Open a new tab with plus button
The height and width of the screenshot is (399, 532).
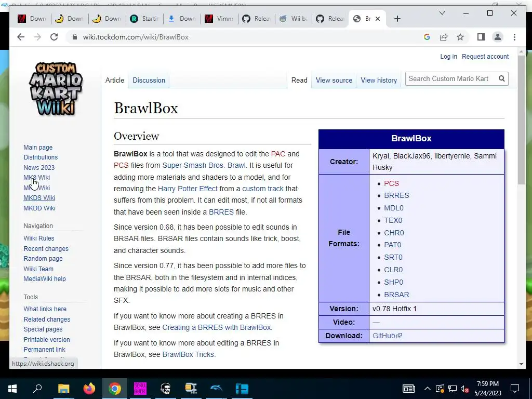point(397,19)
